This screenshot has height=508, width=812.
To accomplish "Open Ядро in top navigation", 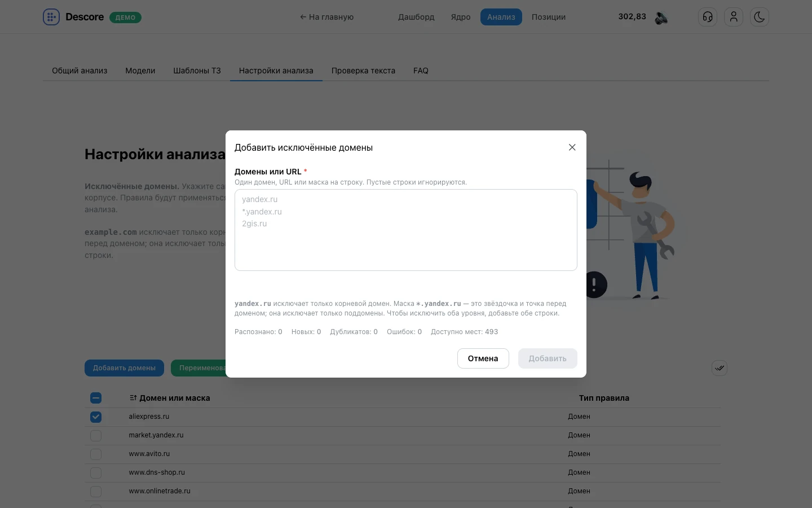I will tap(461, 17).
